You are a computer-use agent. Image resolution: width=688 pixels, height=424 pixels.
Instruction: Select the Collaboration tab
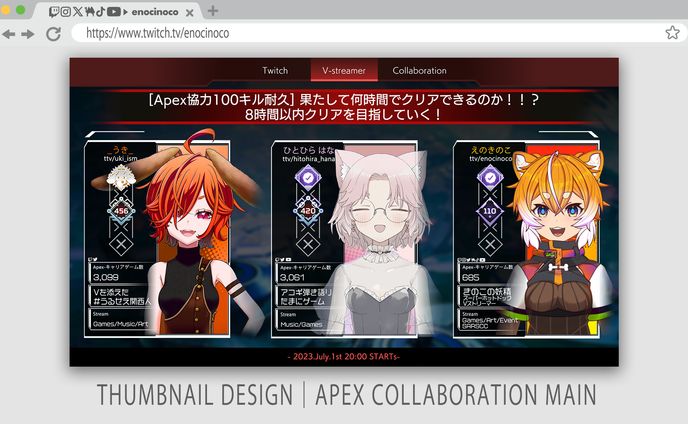pyautogui.click(x=419, y=70)
